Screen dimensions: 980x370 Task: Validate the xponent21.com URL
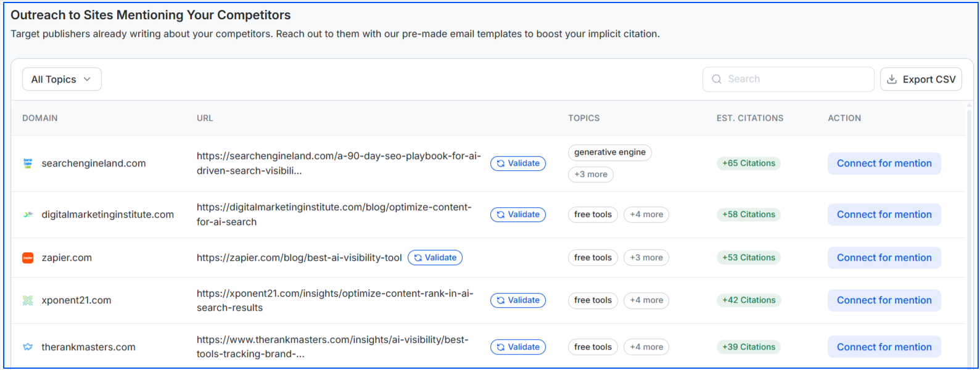518,300
